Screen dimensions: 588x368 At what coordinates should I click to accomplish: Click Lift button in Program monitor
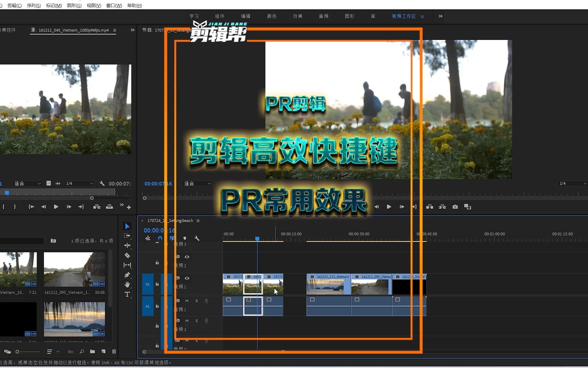[430, 207]
